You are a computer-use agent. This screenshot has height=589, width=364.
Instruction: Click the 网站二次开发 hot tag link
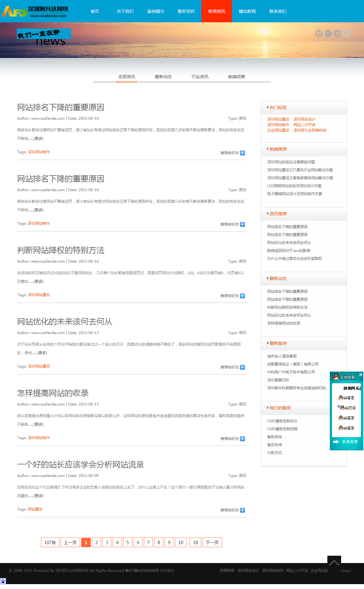pos(304,125)
